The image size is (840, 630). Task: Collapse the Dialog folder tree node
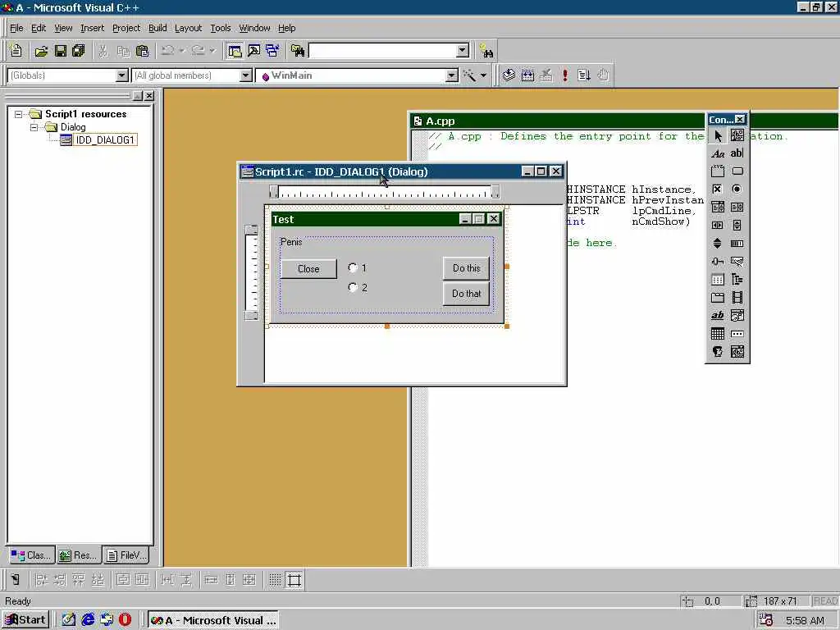34,127
